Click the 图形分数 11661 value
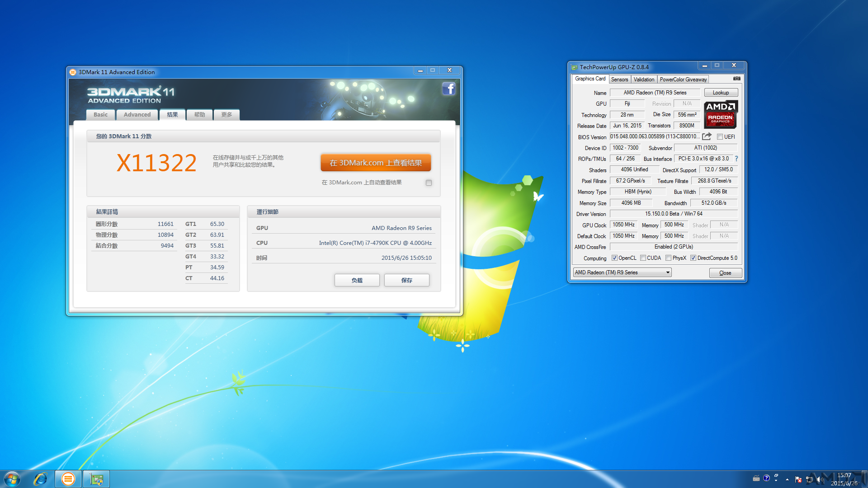Screen dimensions: 868x488 coord(165,224)
